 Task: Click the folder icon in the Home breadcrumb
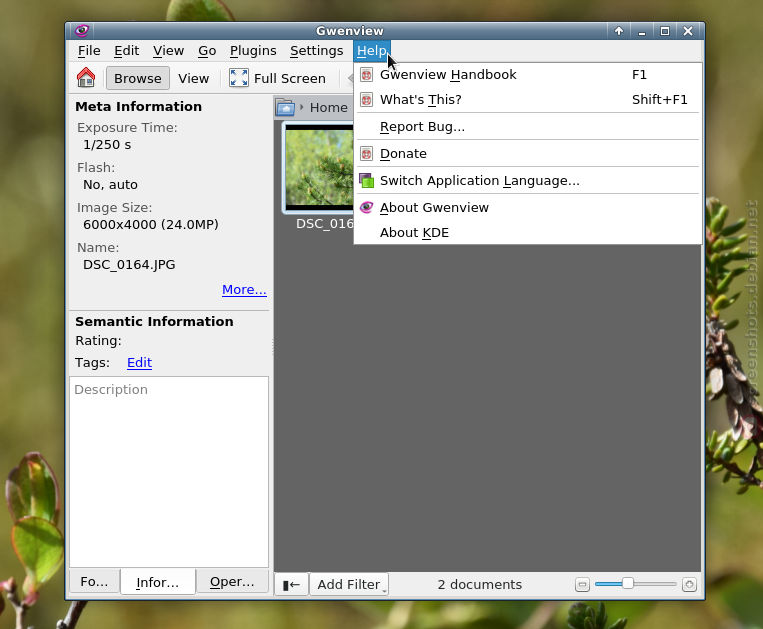pyautogui.click(x=286, y=107)
